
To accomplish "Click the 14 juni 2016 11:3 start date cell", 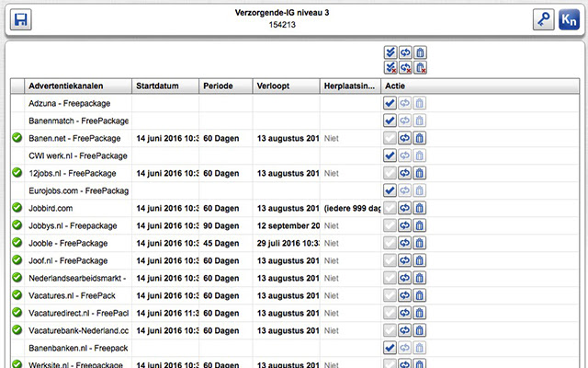I will [167, 313].
